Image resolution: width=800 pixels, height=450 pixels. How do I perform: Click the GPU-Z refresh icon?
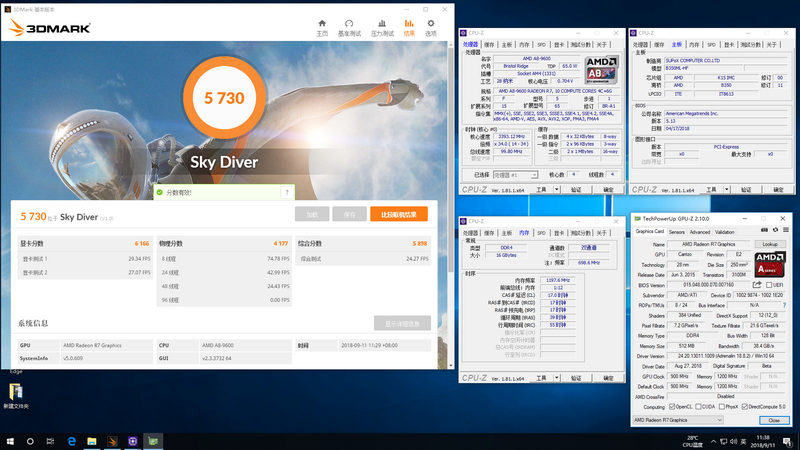(775, 230)
